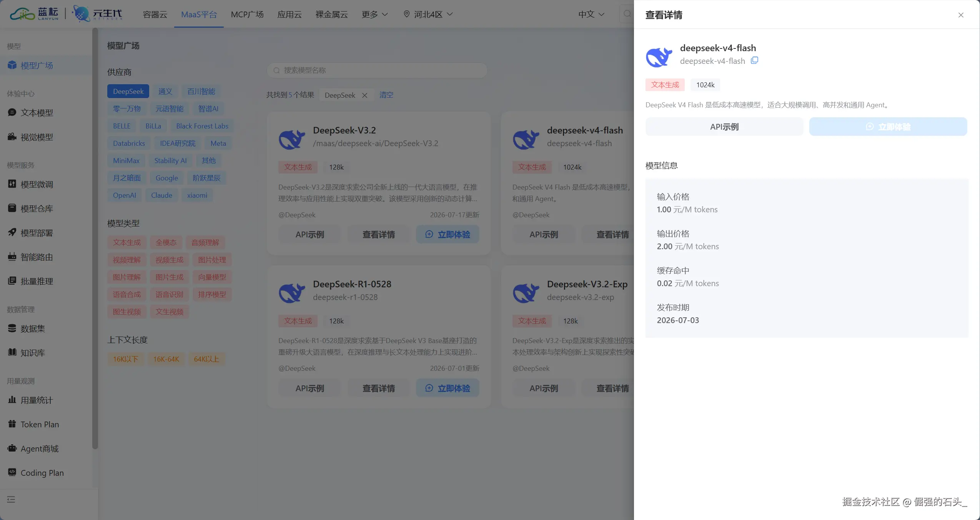Open 模型广场 in the sidebar
The height and width of the screenshot is (520, 980).
click(46, 65)
